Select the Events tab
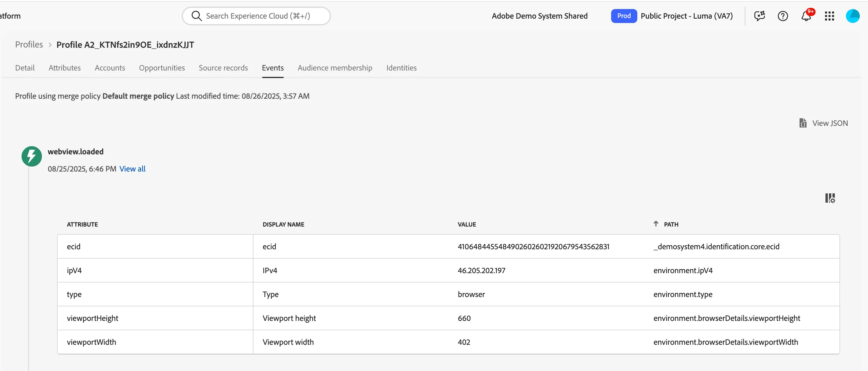 click(273, 68)
